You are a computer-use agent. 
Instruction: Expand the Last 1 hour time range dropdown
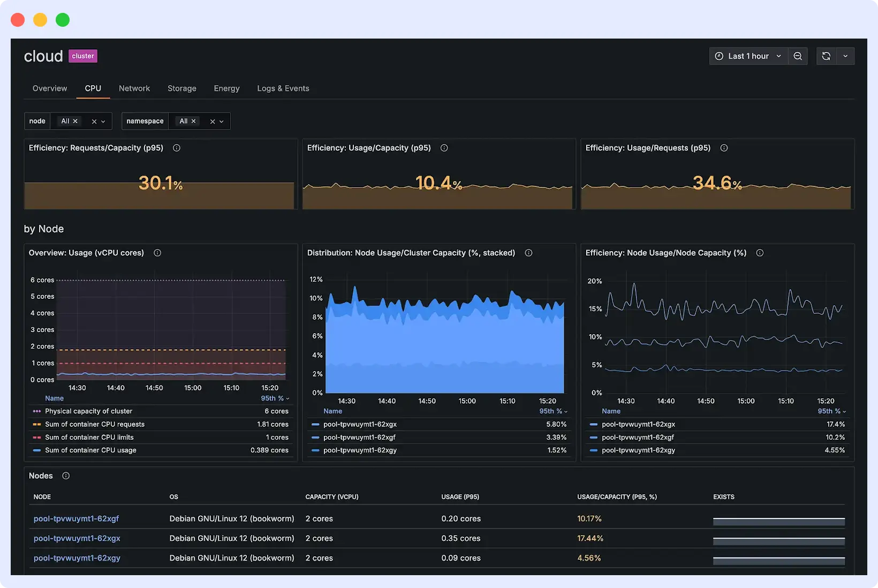click(x=748, y=56)
